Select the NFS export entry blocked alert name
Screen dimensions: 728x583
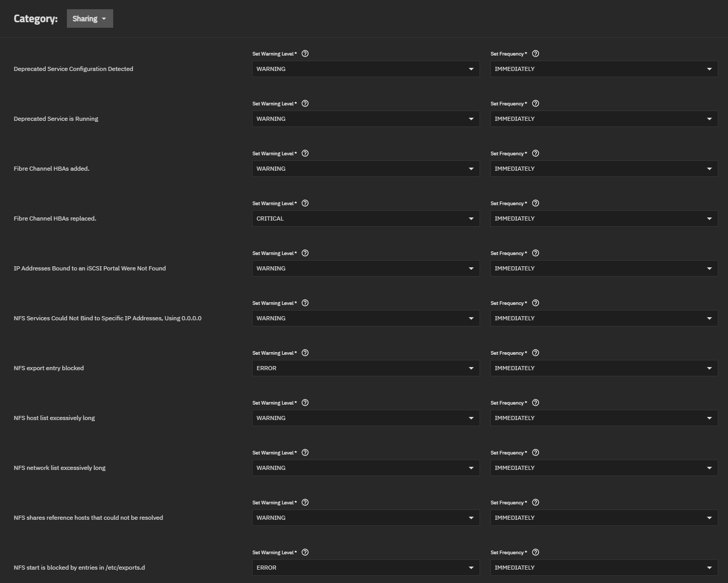coord(48,368)
